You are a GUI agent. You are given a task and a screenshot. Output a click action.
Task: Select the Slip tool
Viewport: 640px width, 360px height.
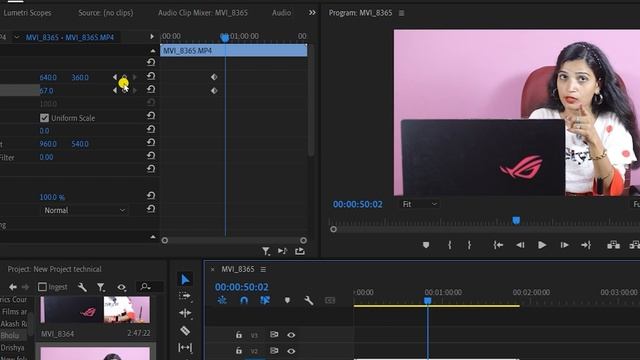pos(185,347)
